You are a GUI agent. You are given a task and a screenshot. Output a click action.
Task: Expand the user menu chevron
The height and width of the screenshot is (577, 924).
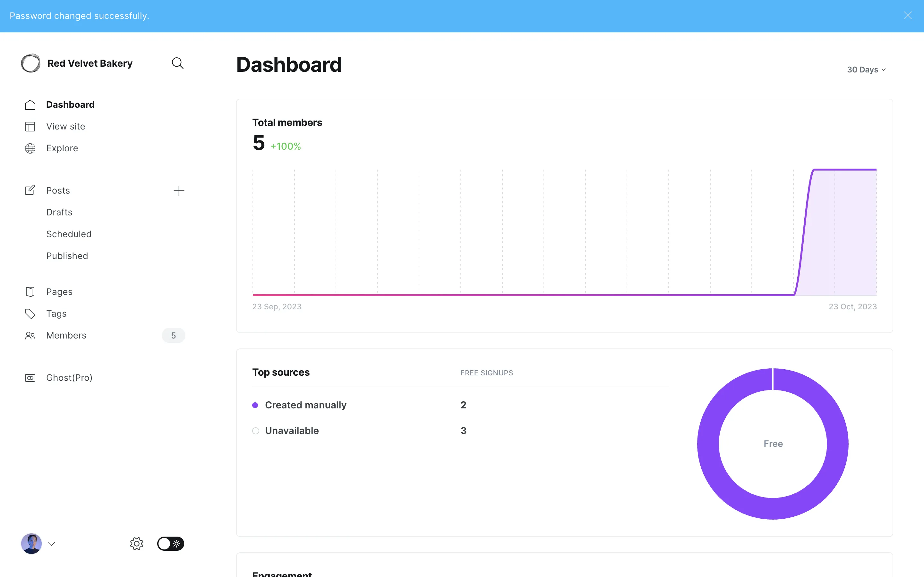52,543
